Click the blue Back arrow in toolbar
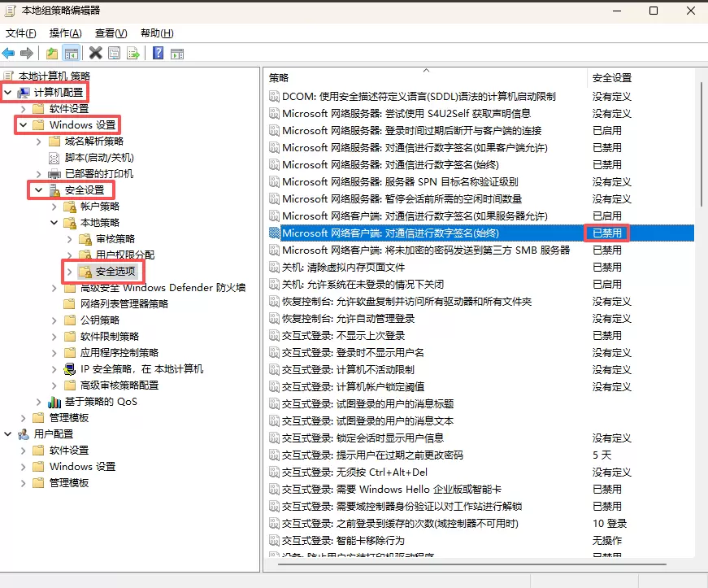Screen dimensions: 708x588 [9, 54]
